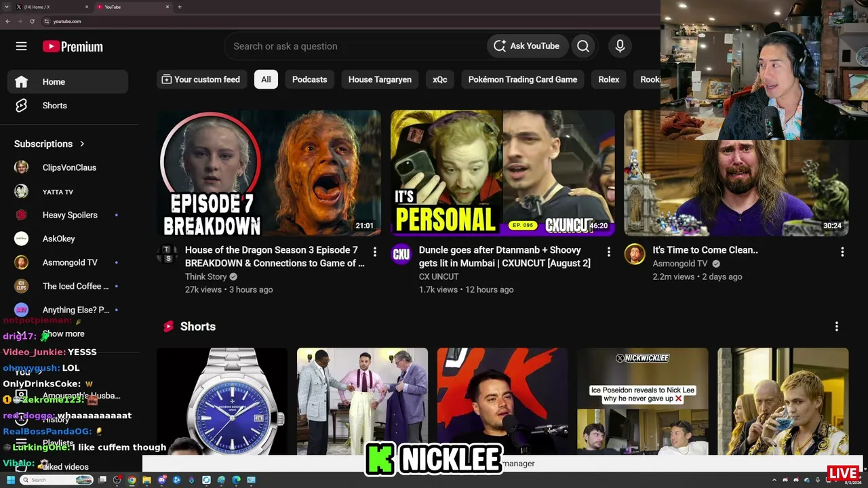The width and height of the screenshot is (868, 488).
Task: Open options for House of the Dragon video
Action: click(374, 252)
